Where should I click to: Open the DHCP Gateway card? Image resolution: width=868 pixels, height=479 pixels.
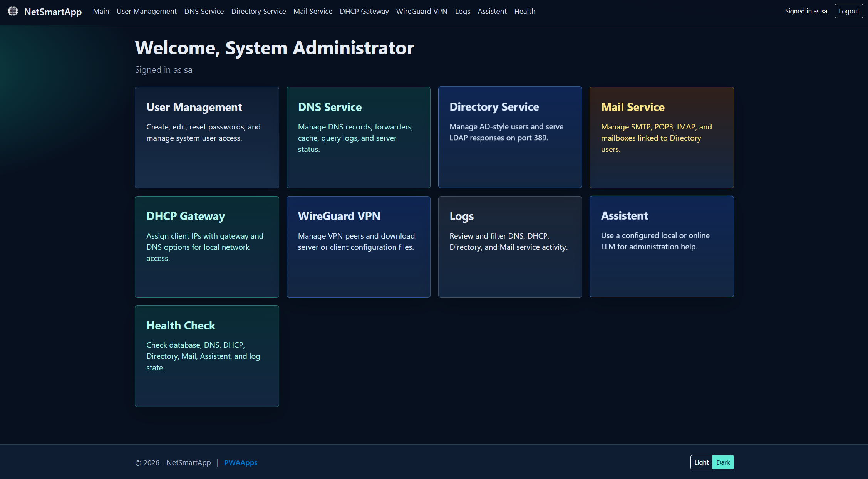[207, 247]
